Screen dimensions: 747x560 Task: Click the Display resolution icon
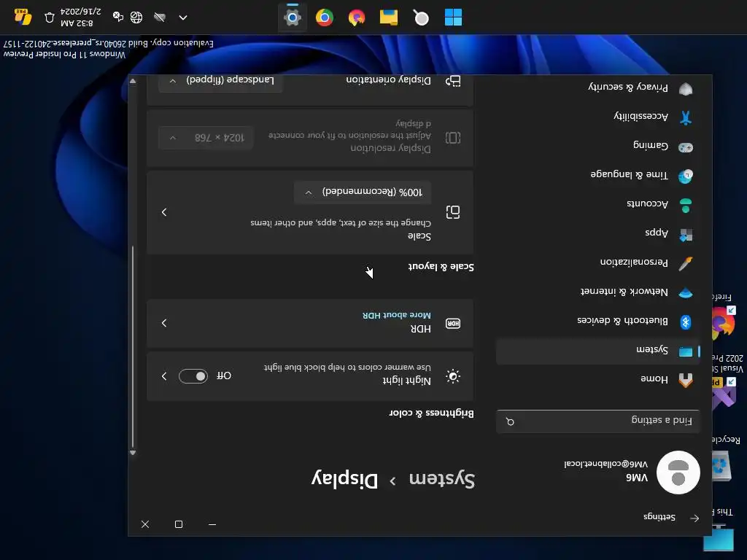452,138
